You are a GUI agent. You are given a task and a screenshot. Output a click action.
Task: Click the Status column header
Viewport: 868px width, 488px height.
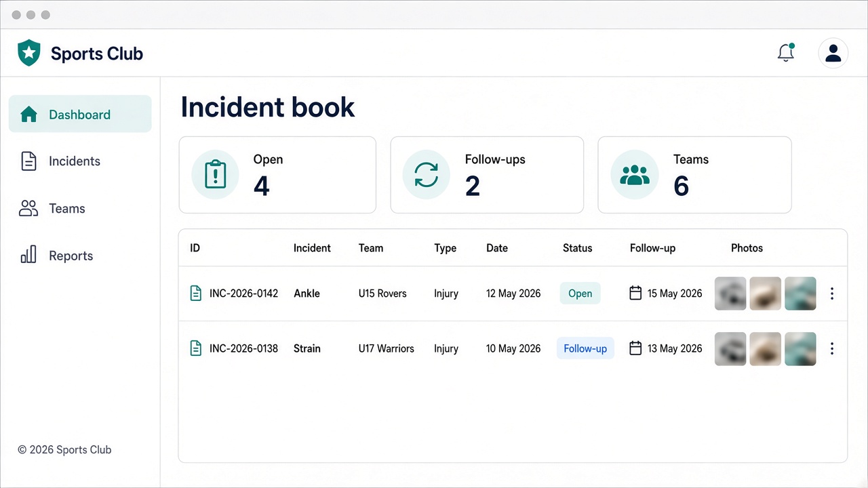click(578, 248)
